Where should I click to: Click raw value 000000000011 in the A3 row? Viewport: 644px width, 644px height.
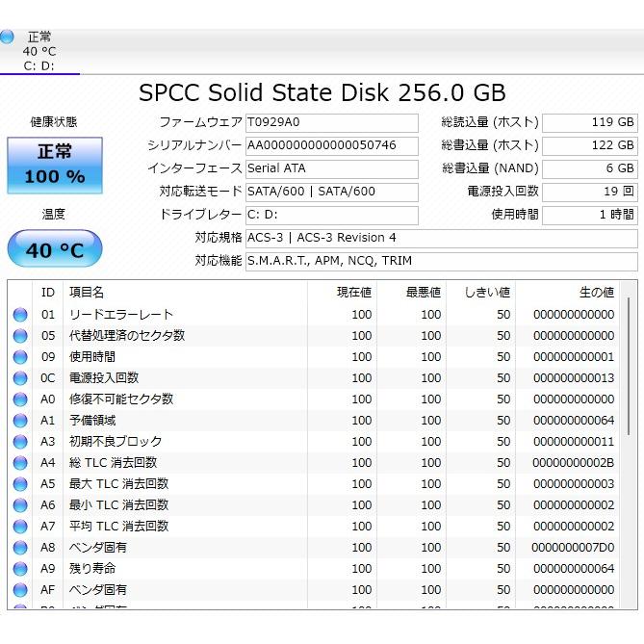coord(574,442)
